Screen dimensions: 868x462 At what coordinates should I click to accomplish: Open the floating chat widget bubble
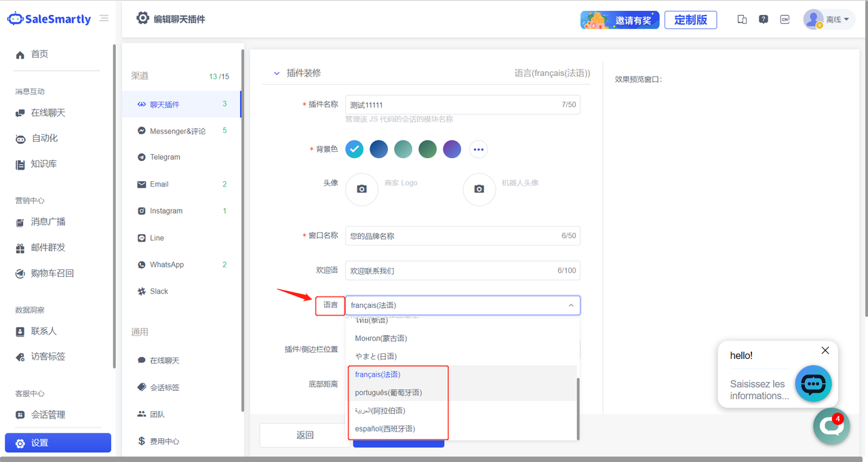tap(831, 426)
